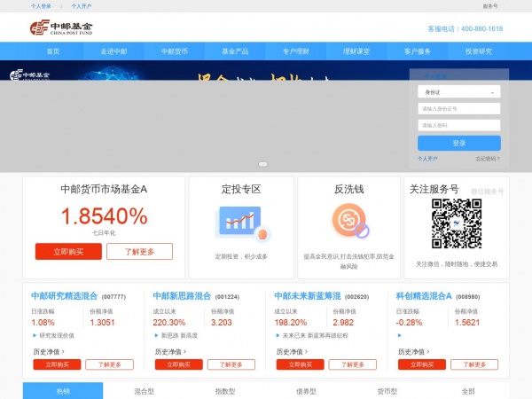Go to 首页 in navigation bar
This screenshot has height=399, width=532.
click(x=53, y=51)
